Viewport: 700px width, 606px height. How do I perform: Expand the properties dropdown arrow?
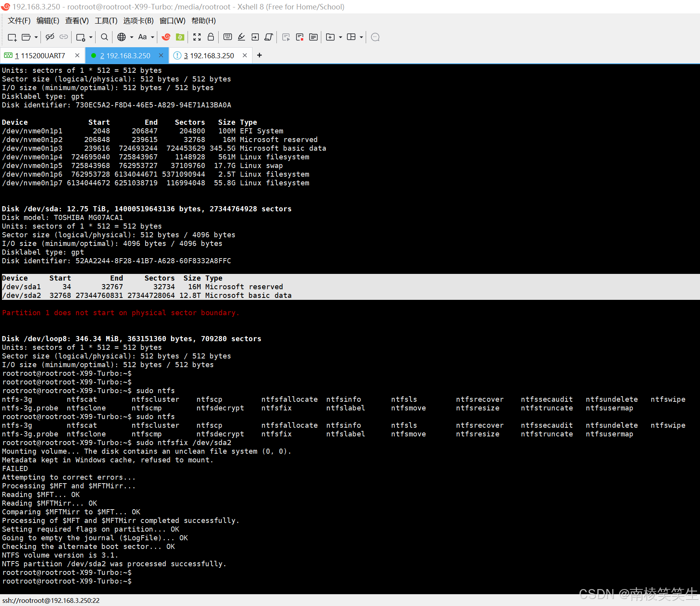pos(91,37)
